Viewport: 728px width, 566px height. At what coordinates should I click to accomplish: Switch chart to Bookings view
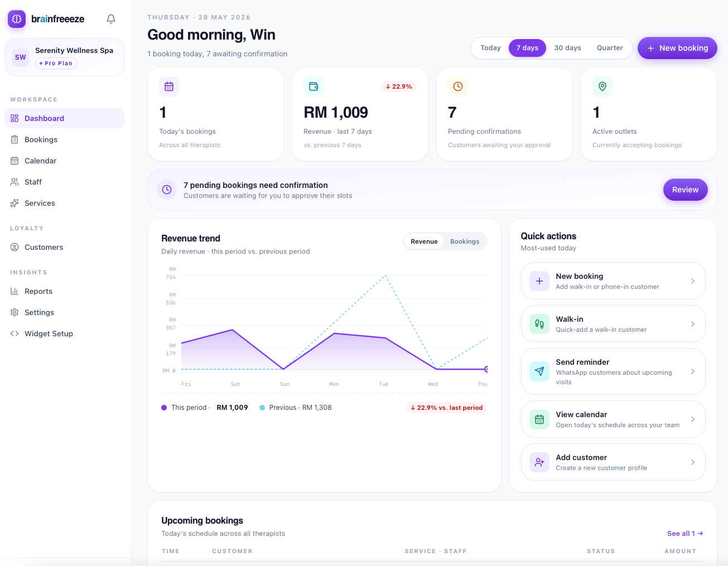click(465, 241)
